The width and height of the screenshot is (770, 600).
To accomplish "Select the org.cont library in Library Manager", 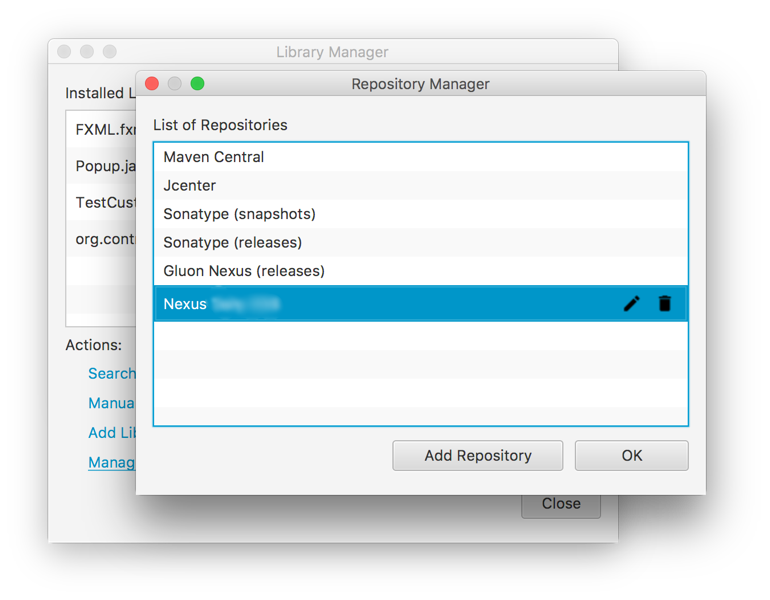I will coord(101,239).
